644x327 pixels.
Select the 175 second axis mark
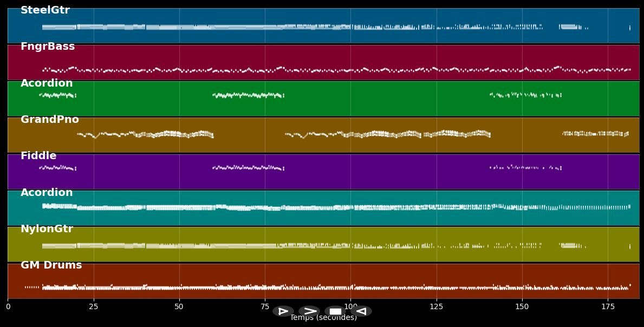coord(608,307)
